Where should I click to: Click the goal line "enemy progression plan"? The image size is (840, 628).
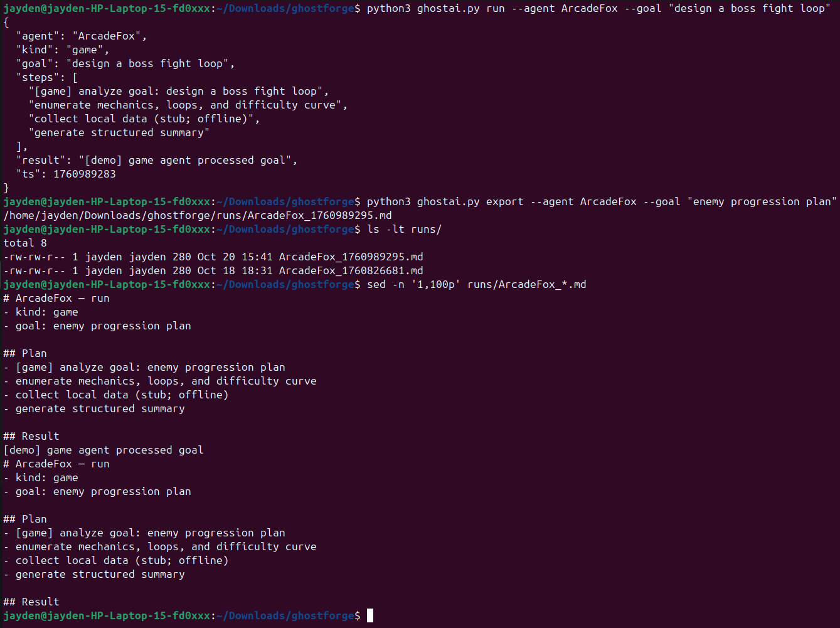[97, 326]
